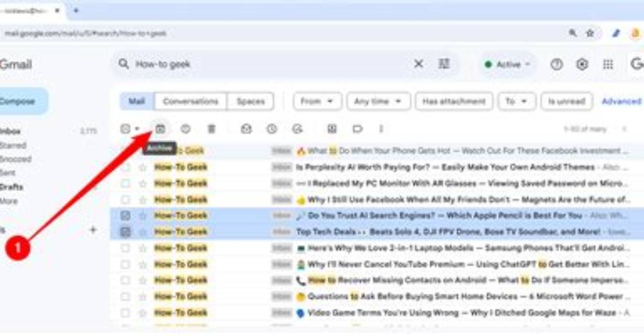Viewport: 644px width, 336px height.
Task: Open the To filter dropdown
Action: [517, 101]
